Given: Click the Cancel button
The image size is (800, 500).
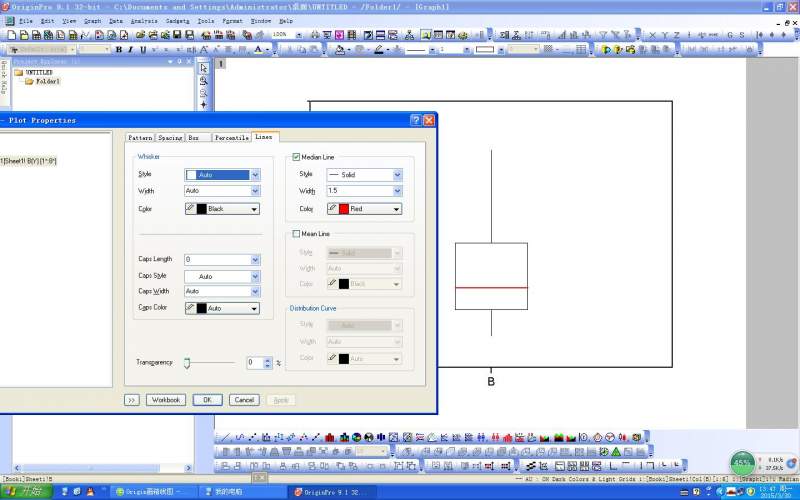Looking at the screenshot, I should pyautogui.click(x=244, y=400).
